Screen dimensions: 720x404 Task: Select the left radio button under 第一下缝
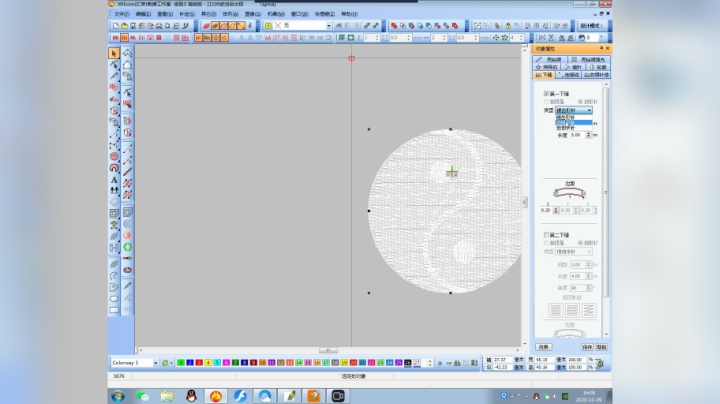546,101
